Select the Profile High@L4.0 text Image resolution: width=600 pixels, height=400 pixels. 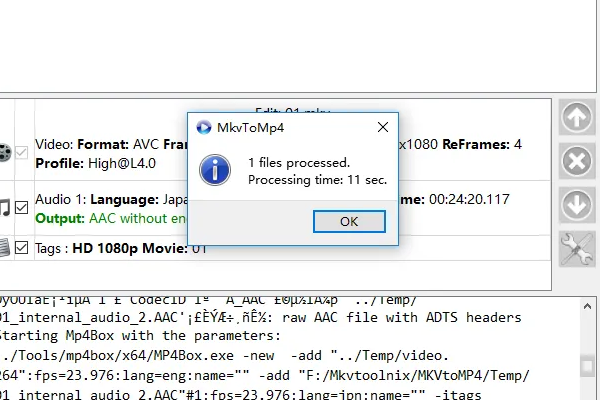pyautogui.click(x=95, y=163)
